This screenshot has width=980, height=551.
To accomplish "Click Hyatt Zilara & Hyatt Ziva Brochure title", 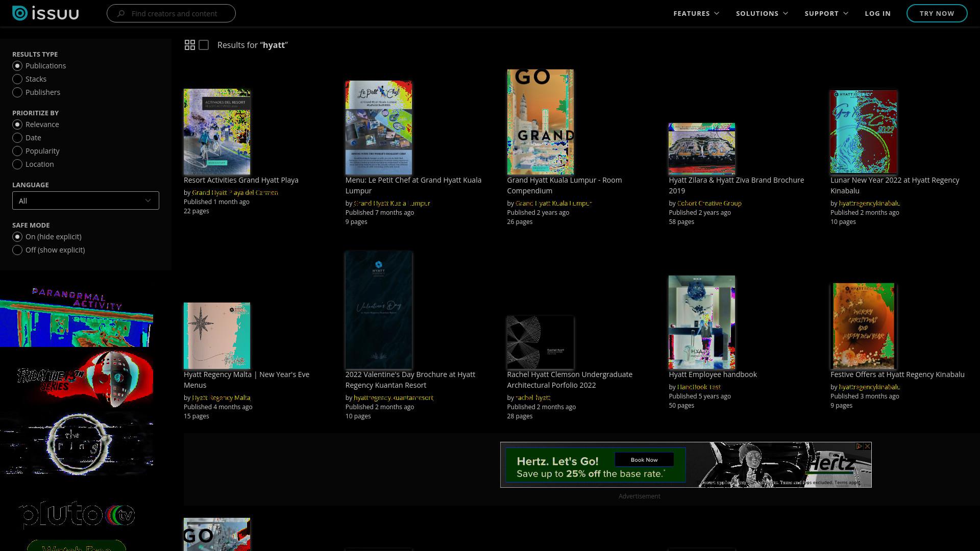I will tap(737, 185).
